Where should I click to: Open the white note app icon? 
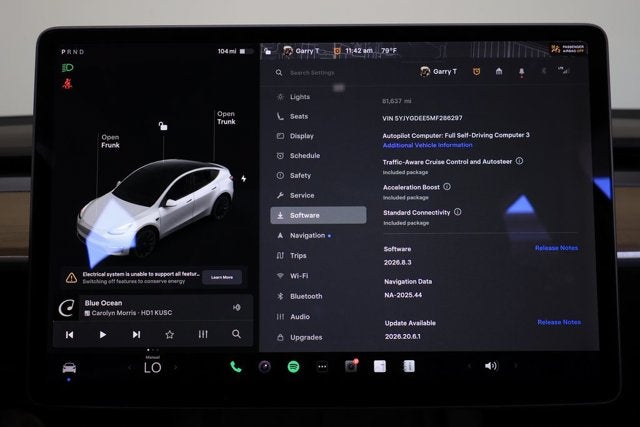(x=380, y=366)
